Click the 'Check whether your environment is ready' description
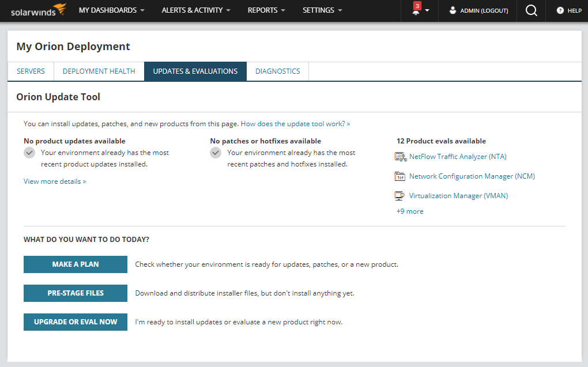The height and width of the screenshot is (367, 588). point(267,264)
